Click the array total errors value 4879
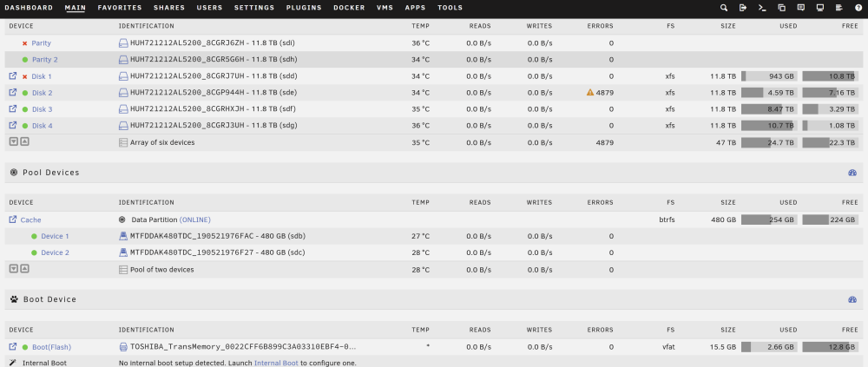This screenshot has width=868, height=367. pyautogui.click(x=604, y=142)
